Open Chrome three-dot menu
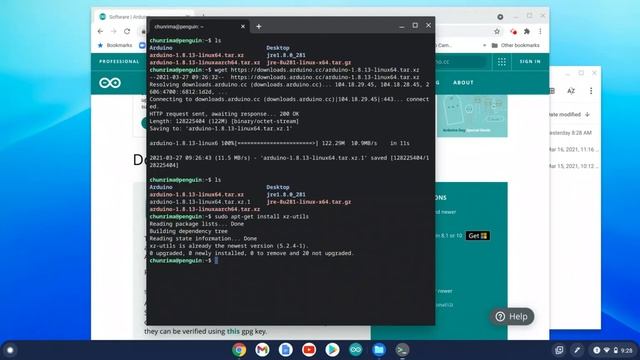Viewport: 640px width, 360px height. point(540,31)
